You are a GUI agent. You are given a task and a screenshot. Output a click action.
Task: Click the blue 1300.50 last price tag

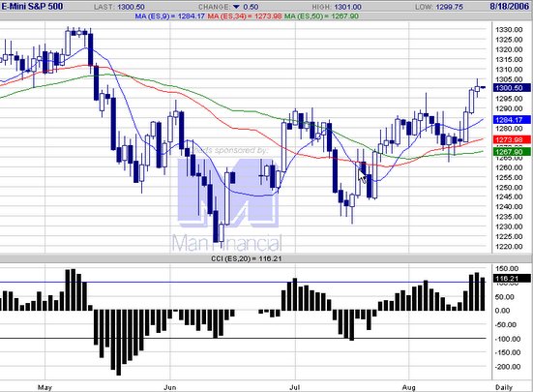512,88
